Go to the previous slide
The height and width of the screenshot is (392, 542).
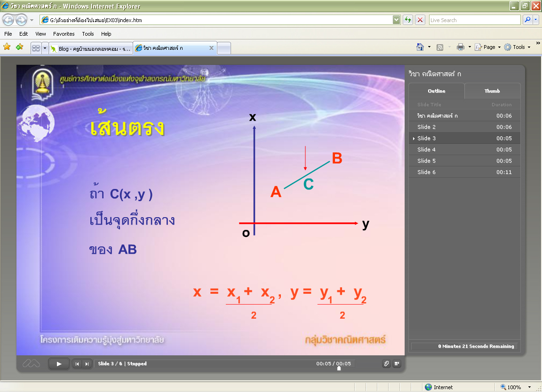tap(77, 364)
